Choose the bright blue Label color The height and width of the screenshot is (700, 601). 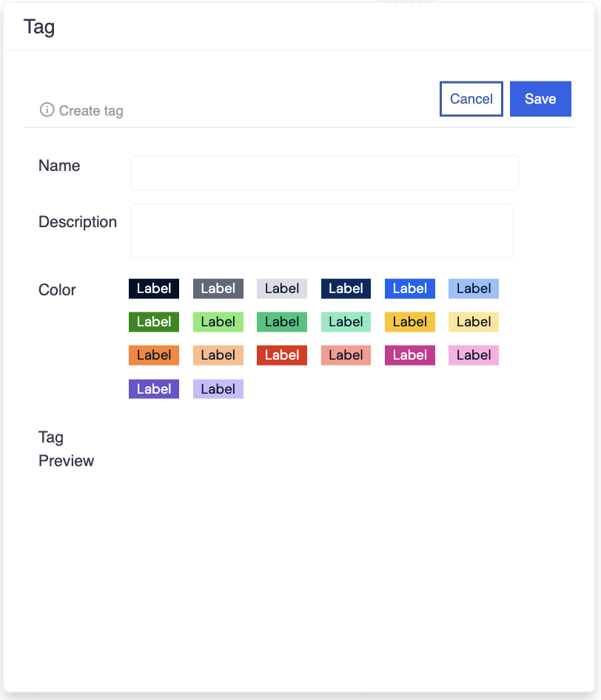(410, 289)
